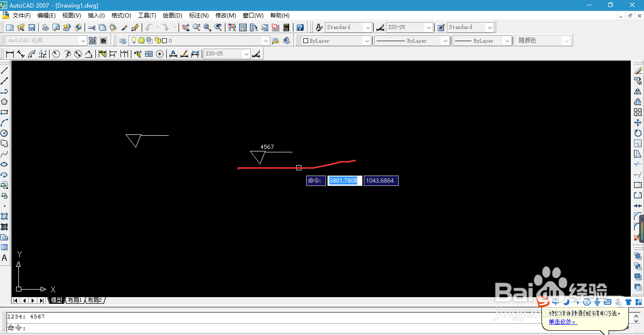The image size is (644, 335).
Task: Expand the layer 0 dropdown list
Action: (266, 41)
